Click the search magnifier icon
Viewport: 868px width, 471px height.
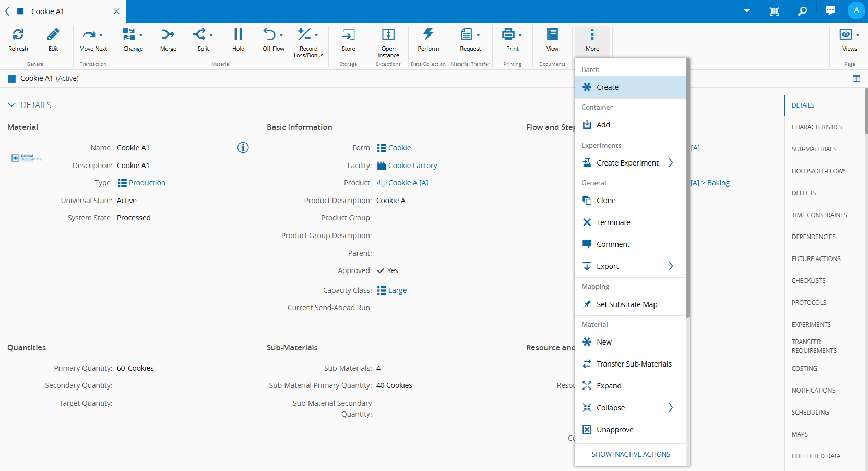[802, 11]
